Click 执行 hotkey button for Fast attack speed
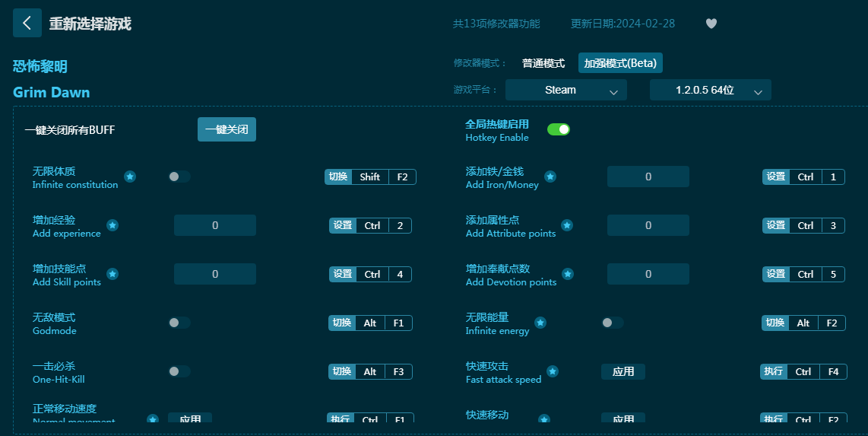 774,372
